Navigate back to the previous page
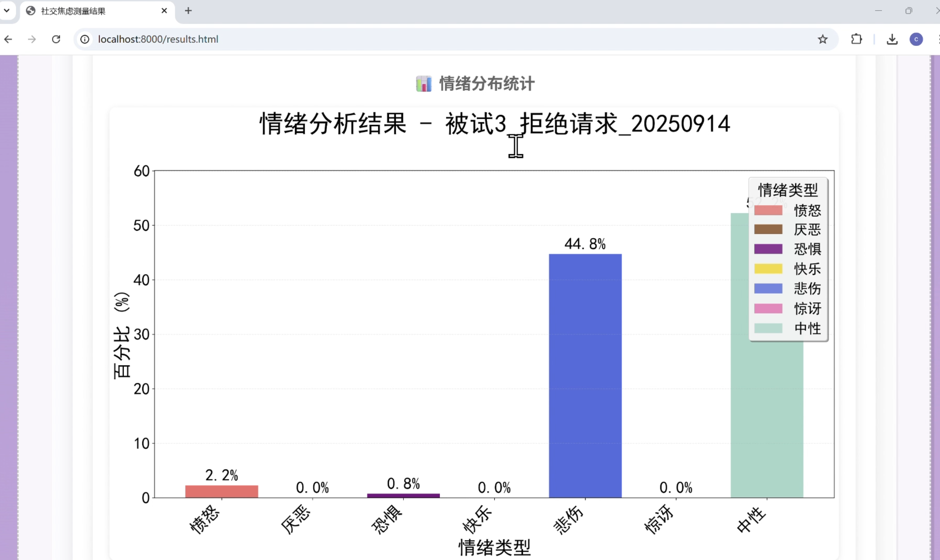Viewport: 940px width, 560px height. coord(8,39)
